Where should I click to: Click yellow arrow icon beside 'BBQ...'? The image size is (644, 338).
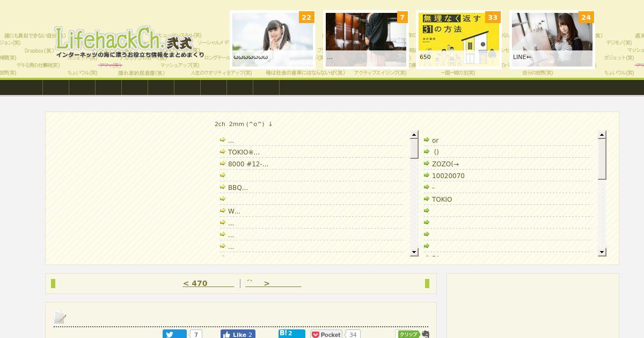tap(223, 187)
